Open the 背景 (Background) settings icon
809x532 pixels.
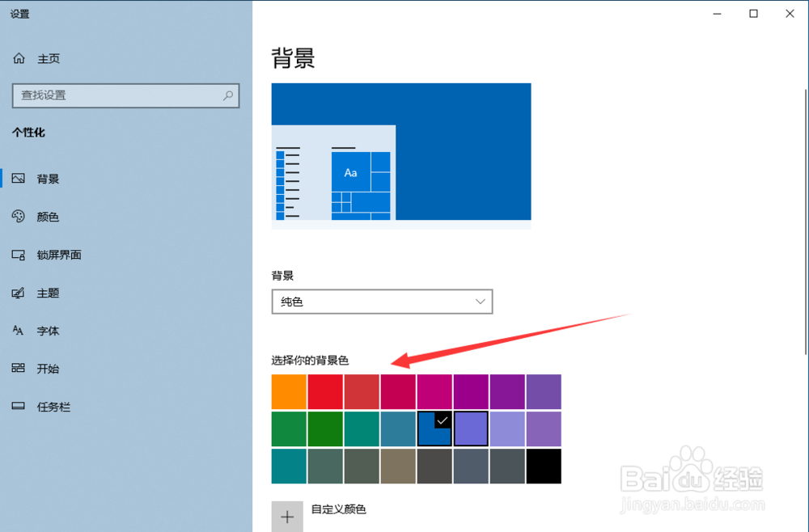tap(23, 179)
